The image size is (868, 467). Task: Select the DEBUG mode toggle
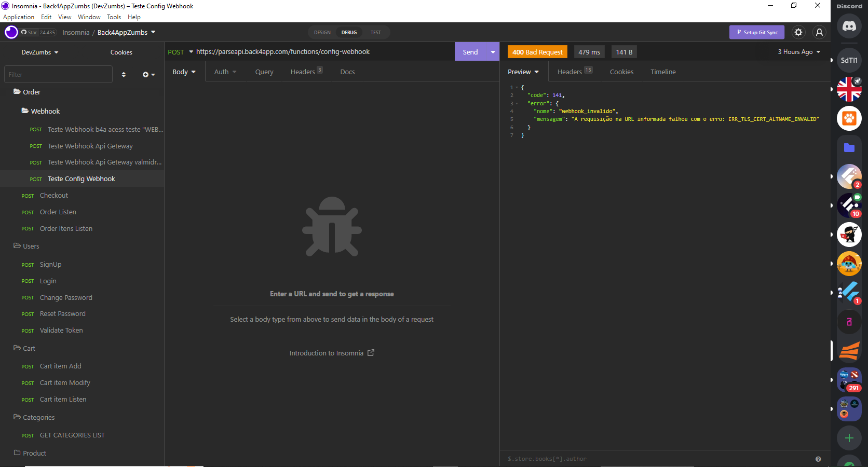349,32
